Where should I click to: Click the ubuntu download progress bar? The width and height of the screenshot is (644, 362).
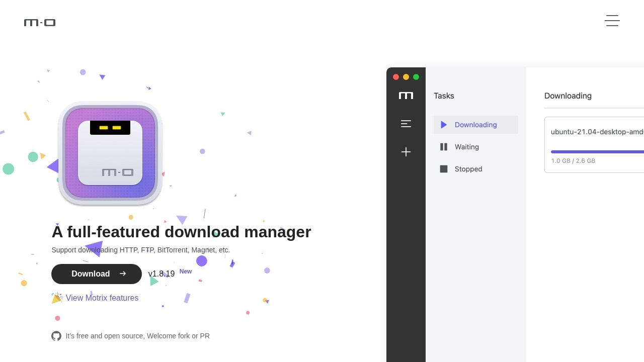point(597,151)
